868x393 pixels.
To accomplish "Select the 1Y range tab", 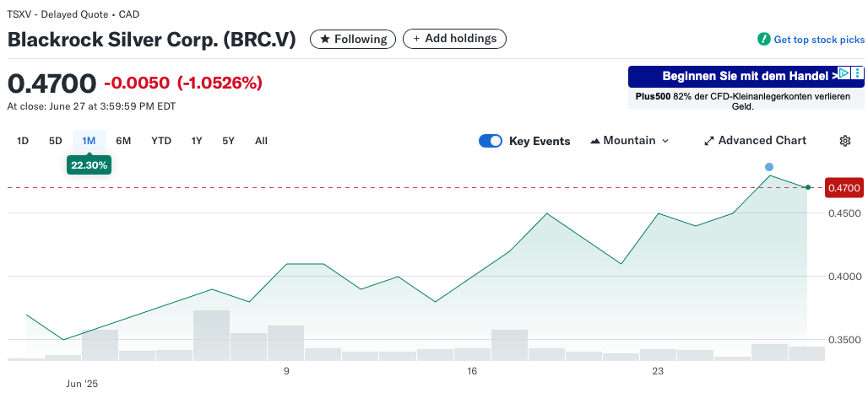I will [x=197, y=141].
